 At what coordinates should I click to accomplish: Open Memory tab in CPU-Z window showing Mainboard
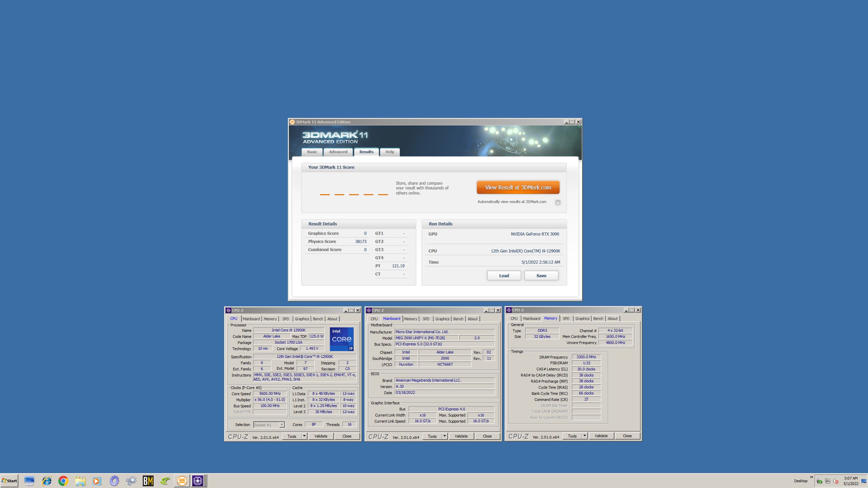click(410, 319)
